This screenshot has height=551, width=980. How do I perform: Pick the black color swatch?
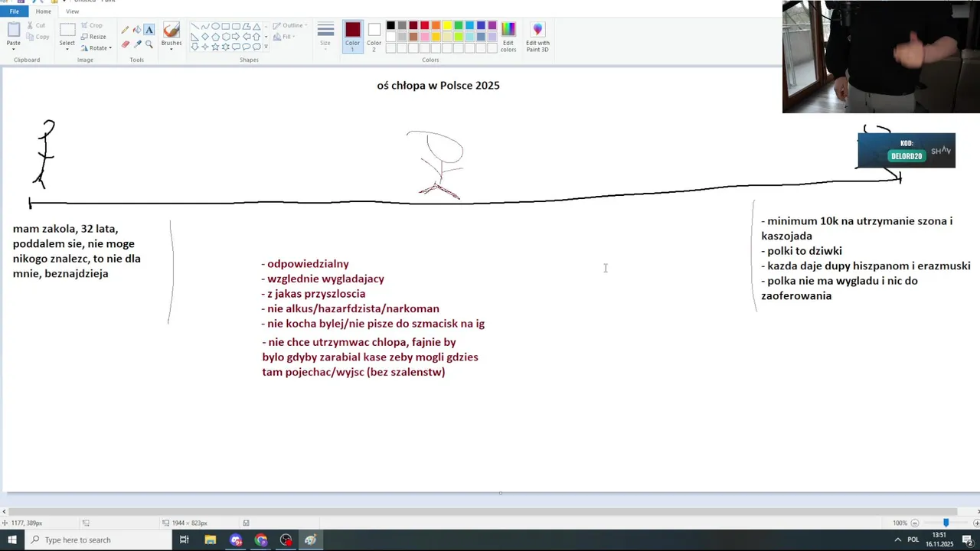(390, 25)
